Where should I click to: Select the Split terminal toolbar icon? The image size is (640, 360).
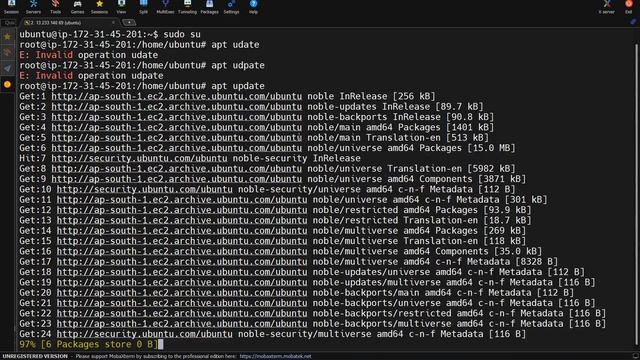tap(143, 7)
